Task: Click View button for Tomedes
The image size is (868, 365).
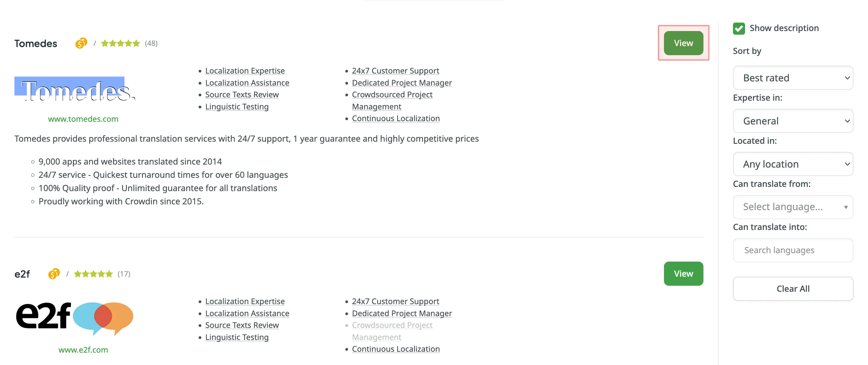Action: 683,43
